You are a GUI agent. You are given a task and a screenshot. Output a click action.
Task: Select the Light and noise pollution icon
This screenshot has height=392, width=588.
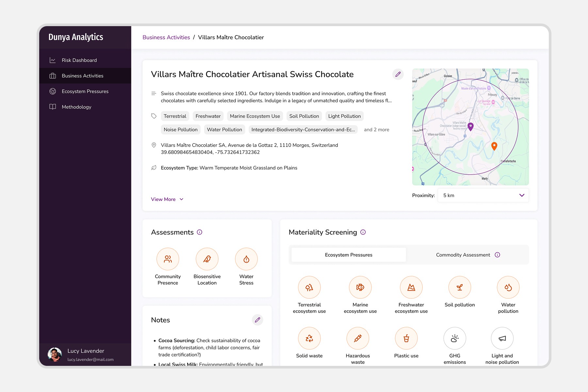tap(502, 338)
